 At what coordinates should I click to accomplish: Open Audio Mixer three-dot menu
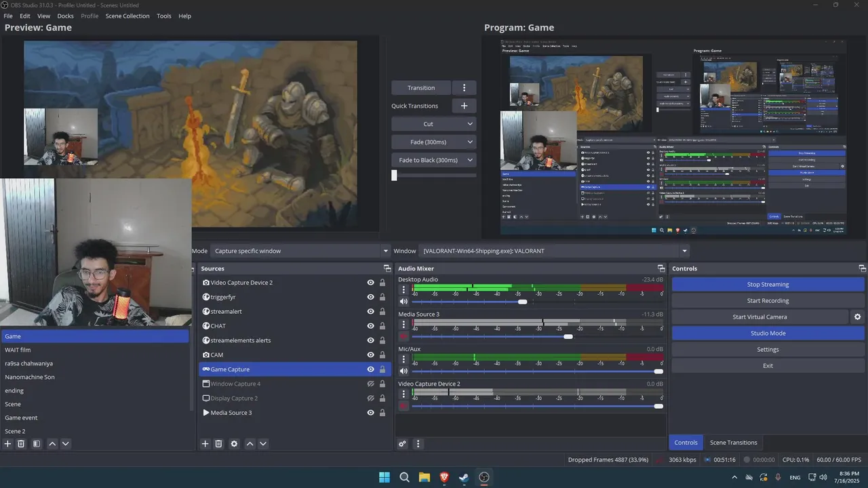418,444
